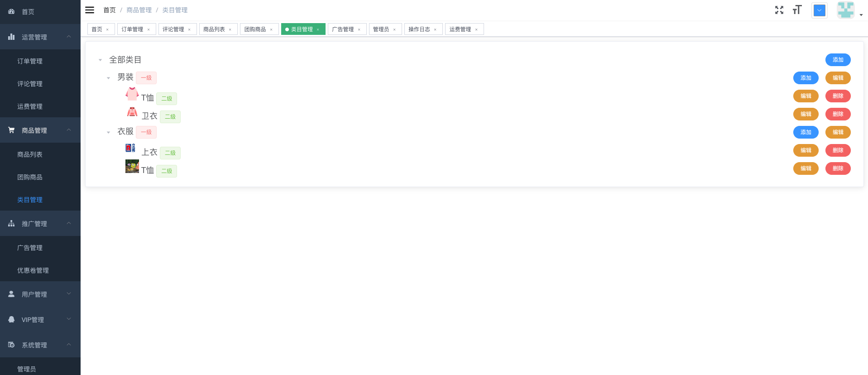Collapse the 商品管理 sidebar chevron

coord(69,130)
